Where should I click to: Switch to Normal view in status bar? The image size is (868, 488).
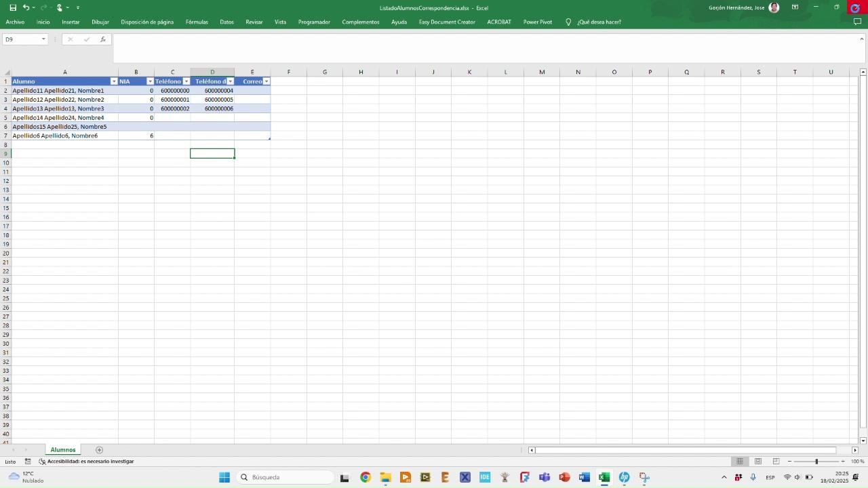tap(740, 462)
